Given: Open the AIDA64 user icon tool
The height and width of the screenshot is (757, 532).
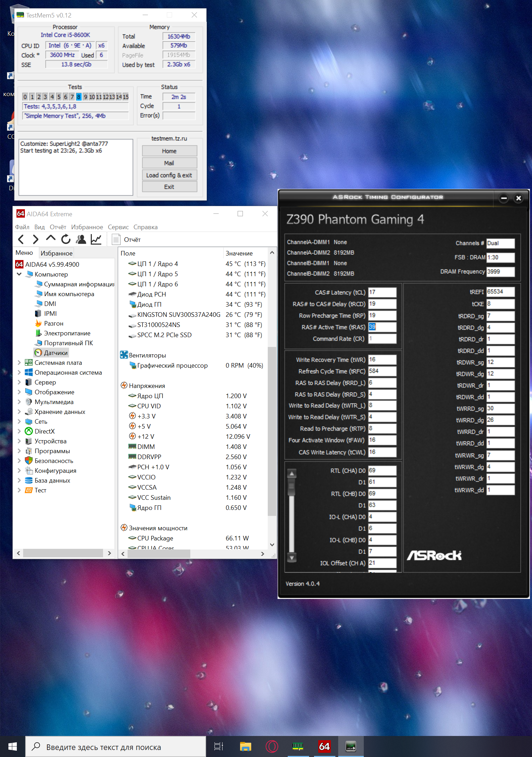Looking at the screenshot, I should pyautogui.click(x=81, y=239).
